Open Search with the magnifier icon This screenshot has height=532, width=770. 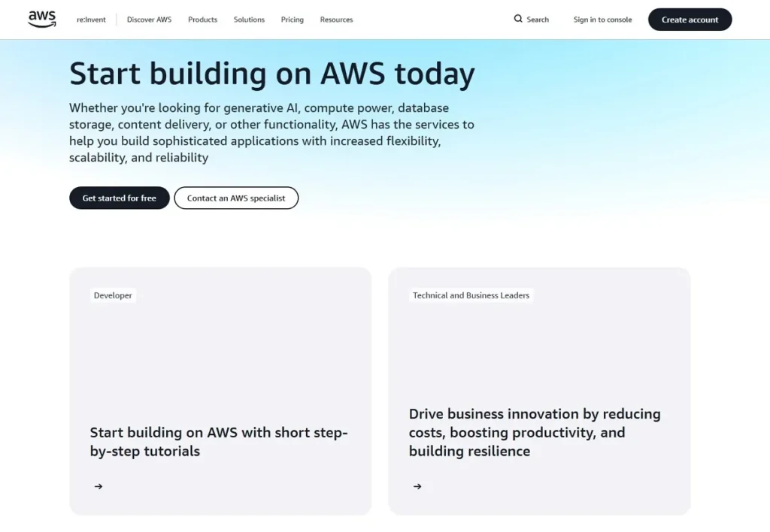pos(531,19)
